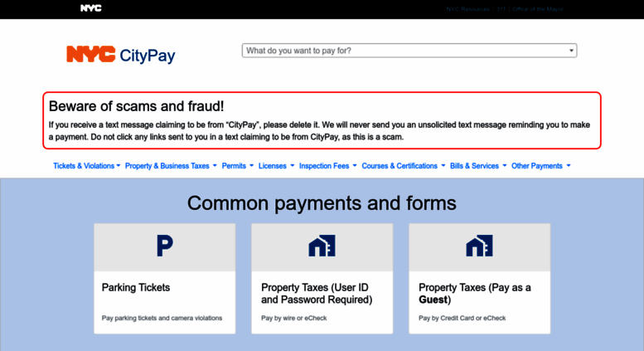Open Property Taxes (User ID and Password Required)
This screenshot has height=351, width=644.
tap(317, 294)
